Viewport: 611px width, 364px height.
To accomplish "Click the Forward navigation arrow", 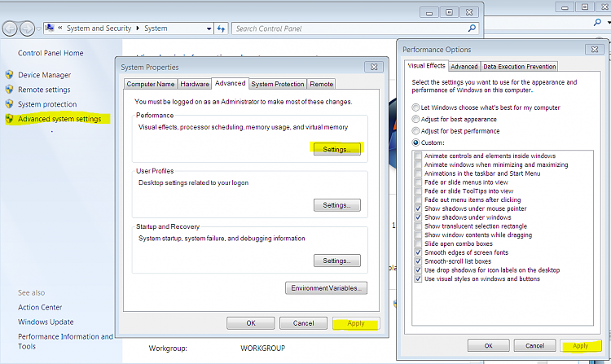I will click(x=27, y=29).
